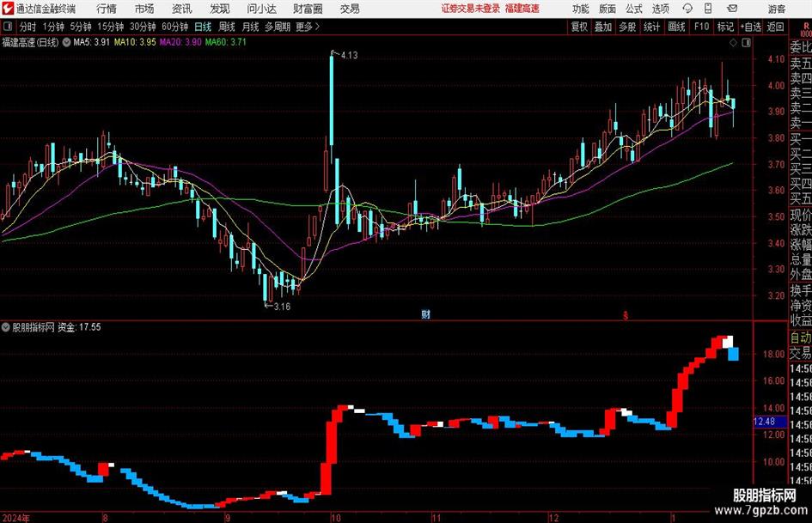This screenshot has height=523, width=812.
Task: Click the MA10: 3.95 label
Action: pos(135,42)
